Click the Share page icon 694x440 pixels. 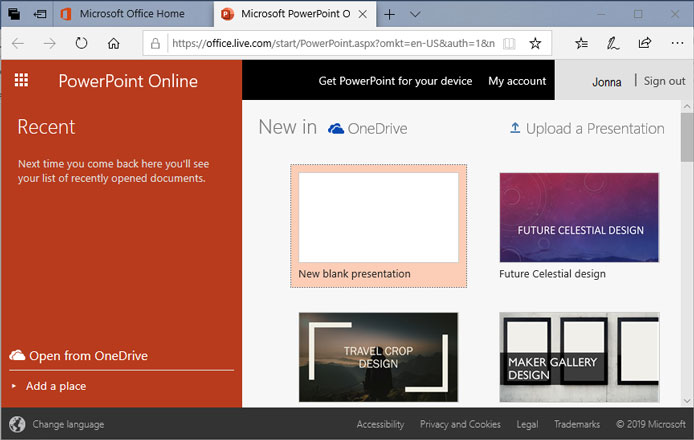point(644,43)
